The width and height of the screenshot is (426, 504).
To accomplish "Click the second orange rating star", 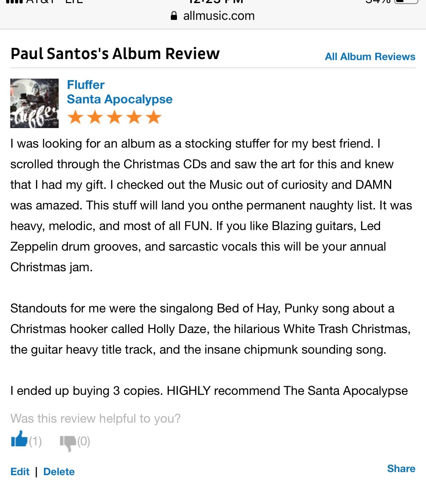I will click(95, 117).
